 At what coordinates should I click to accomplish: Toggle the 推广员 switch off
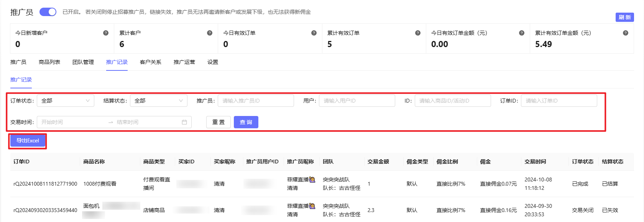[x=48, y=12]
